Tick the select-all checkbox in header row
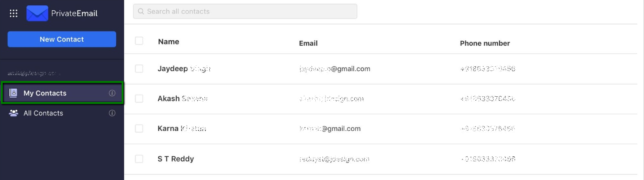 (139, 41)
